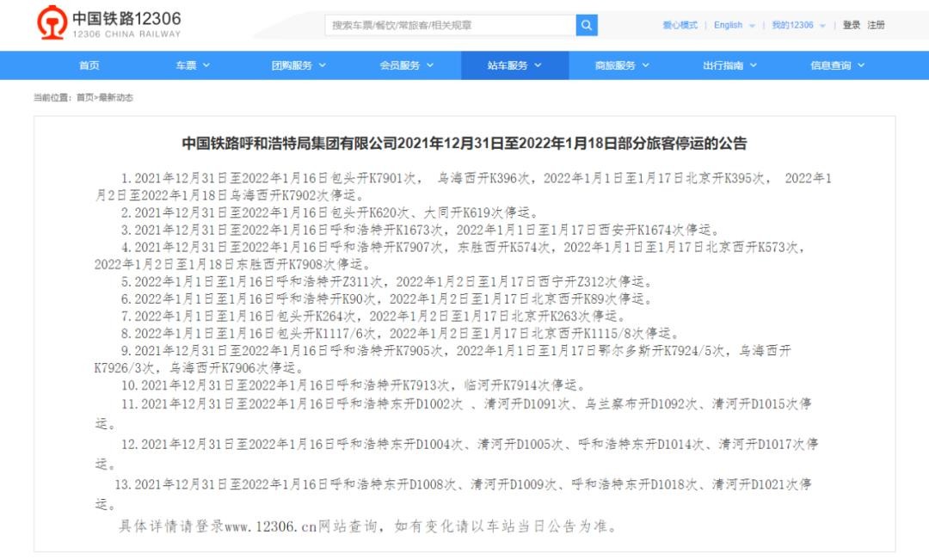Click item 10 mentioning K7913次
The image size is (929, 560).
tap(354, 385)
